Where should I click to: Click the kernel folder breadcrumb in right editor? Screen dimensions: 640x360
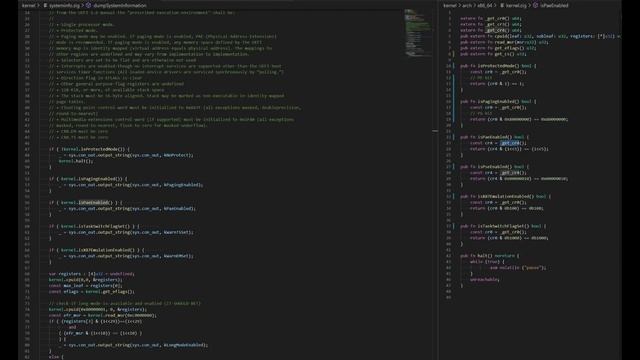[450, 5]
